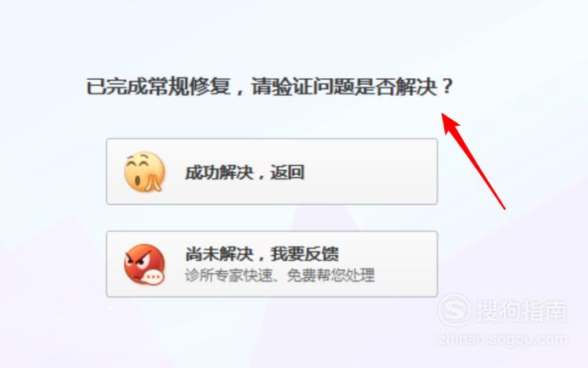Click the Sogou S logo watermark
The height and width of the screenshot is (368, 588).
click(x=454, y=310)
